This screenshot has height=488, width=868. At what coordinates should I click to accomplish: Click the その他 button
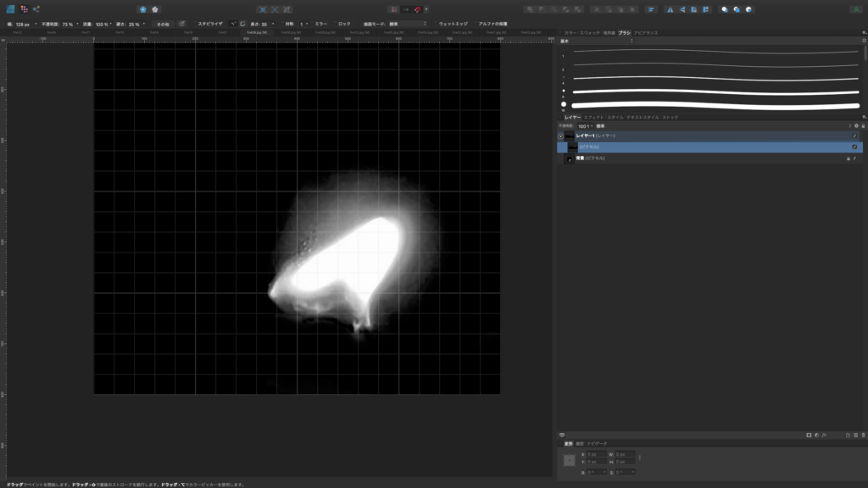[161, 24]
